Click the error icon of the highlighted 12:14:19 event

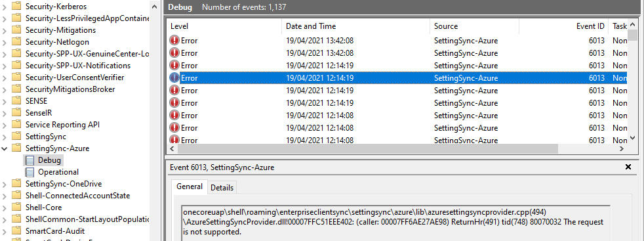point(174,77)
